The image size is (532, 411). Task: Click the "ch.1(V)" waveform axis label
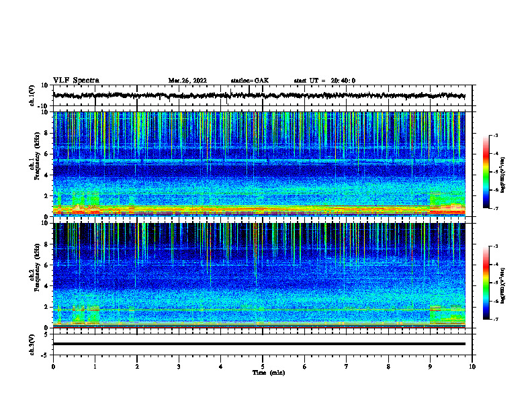click(33, 95)
